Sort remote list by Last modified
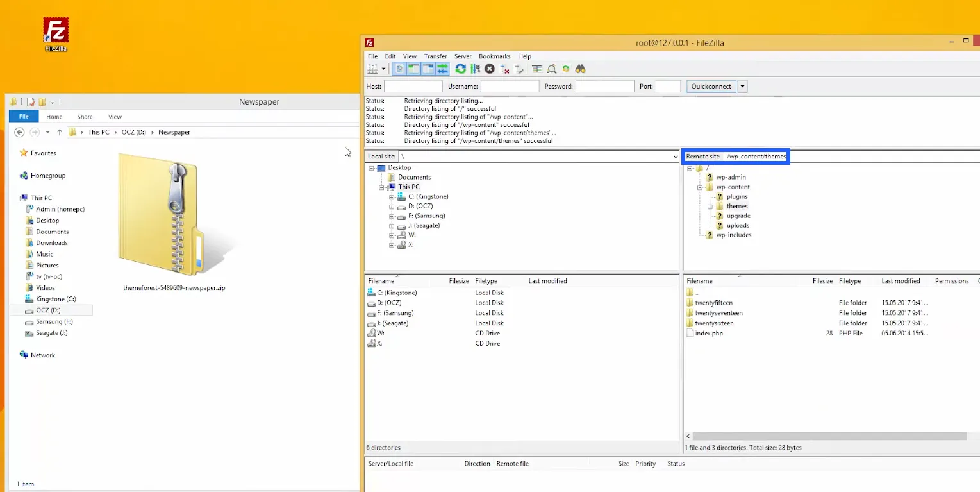This screenshot has width=980, height=492. pos(901,281)
